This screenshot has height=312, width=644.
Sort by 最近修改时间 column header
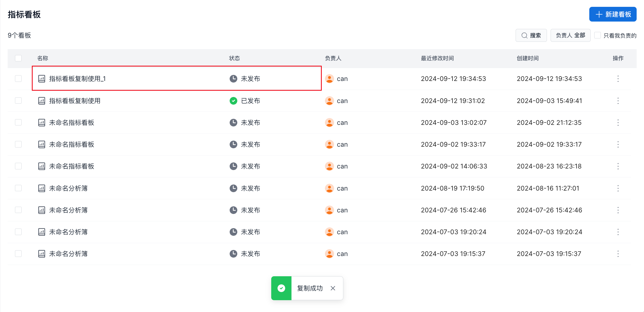pyautogui.click(x=437, y=58)
